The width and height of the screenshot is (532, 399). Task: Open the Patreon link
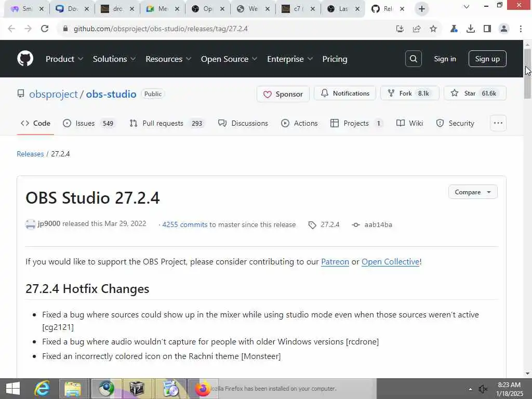335,262
